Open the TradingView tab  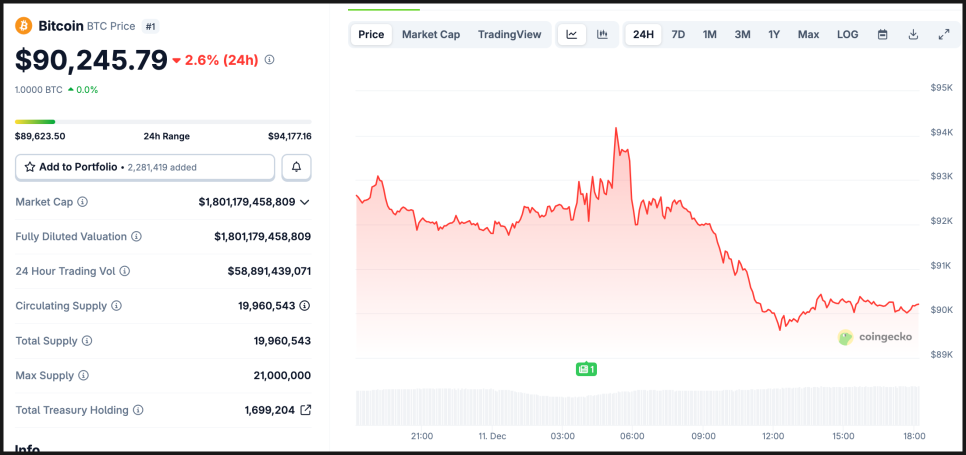[x=509, y=34]
